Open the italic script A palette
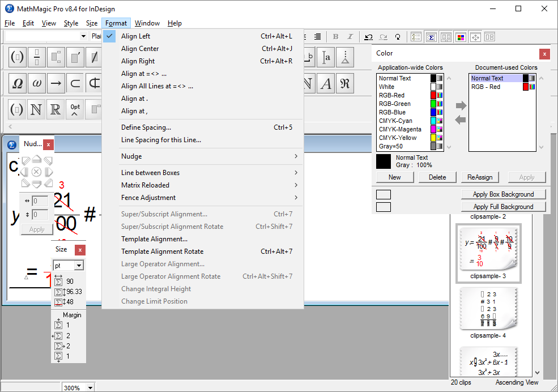Viewport: 558px width, 392px height. pyautogui.click(x=326, y=83)
